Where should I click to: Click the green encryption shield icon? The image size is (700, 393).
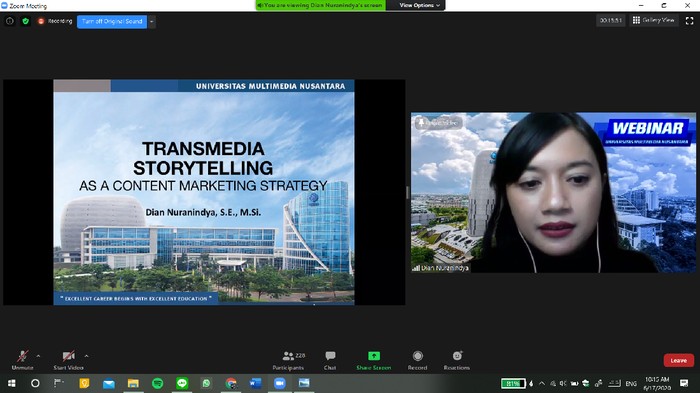[25, 21]
